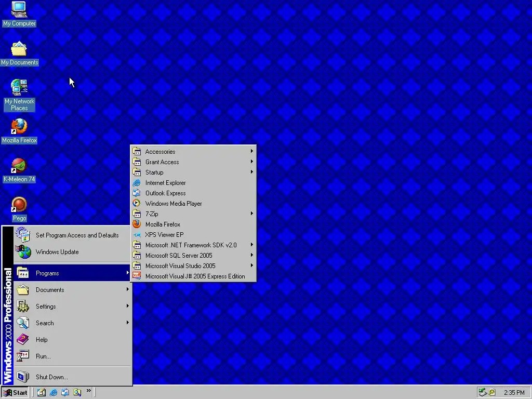Click the Set Program Access and Defaults icon

23,235
